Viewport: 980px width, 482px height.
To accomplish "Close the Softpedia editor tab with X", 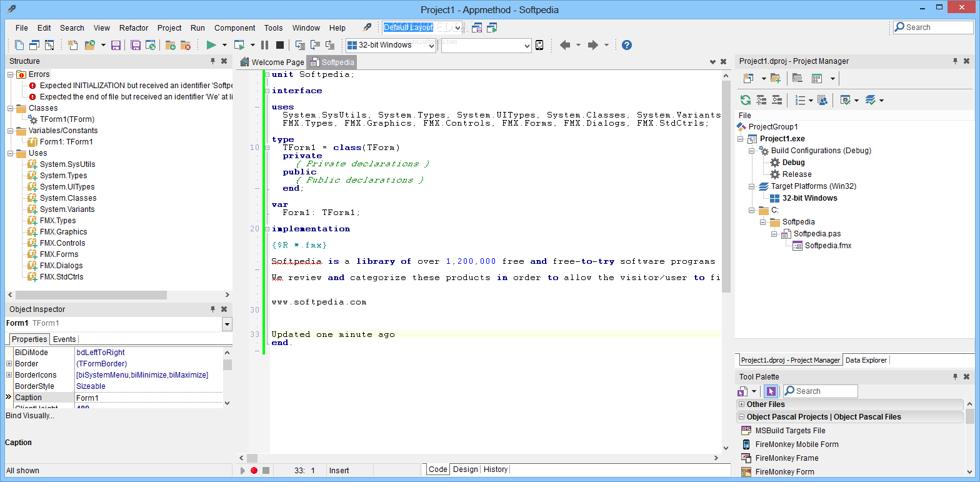I will [x=724, y=62].
